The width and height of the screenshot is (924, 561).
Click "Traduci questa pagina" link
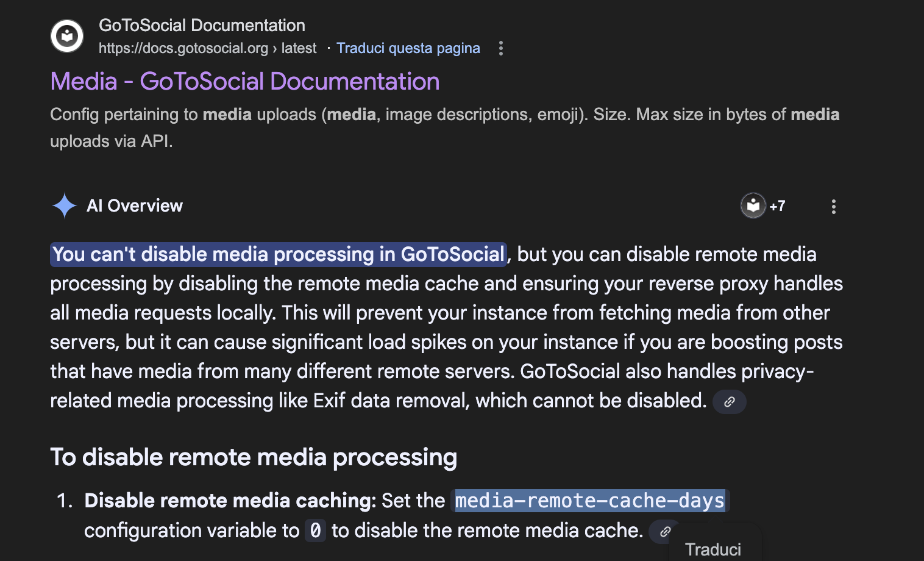[x=408, y=48]
